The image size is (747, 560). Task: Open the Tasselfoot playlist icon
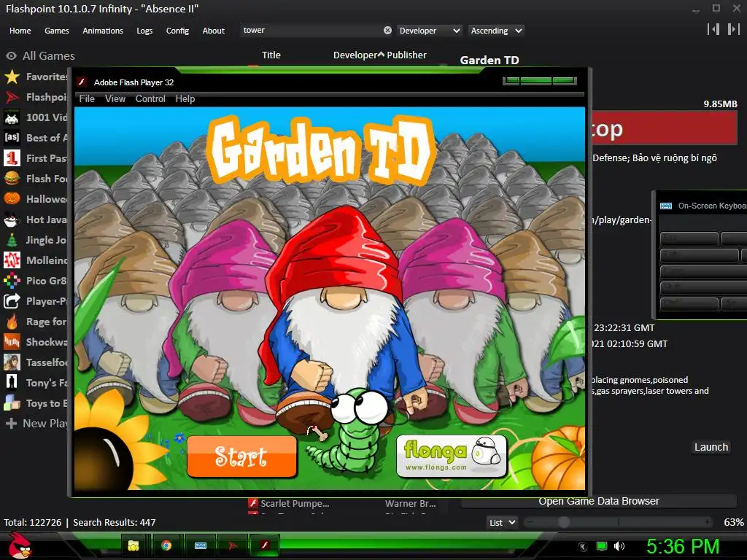pos(12,362)
